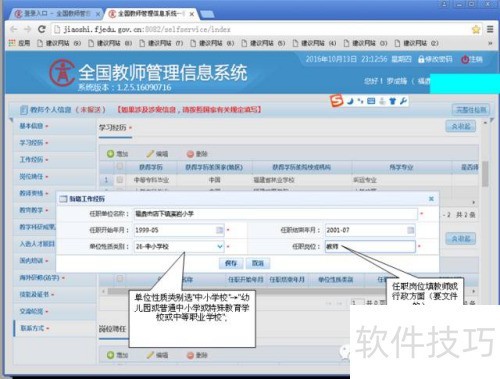Show more bookmarks with the chevron

490,43
